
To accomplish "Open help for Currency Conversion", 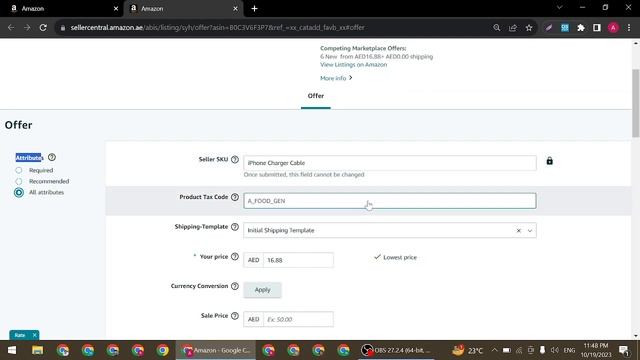I will [x=235, y=286].
